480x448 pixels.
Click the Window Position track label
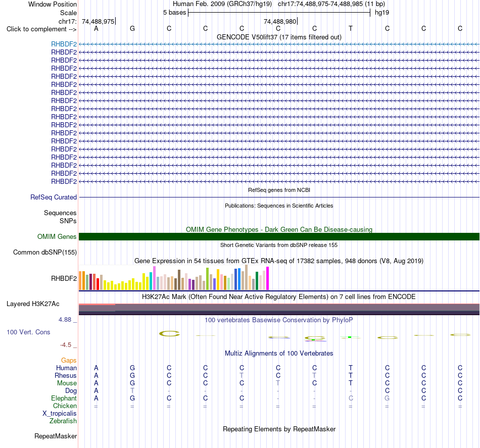click(53, 4)
